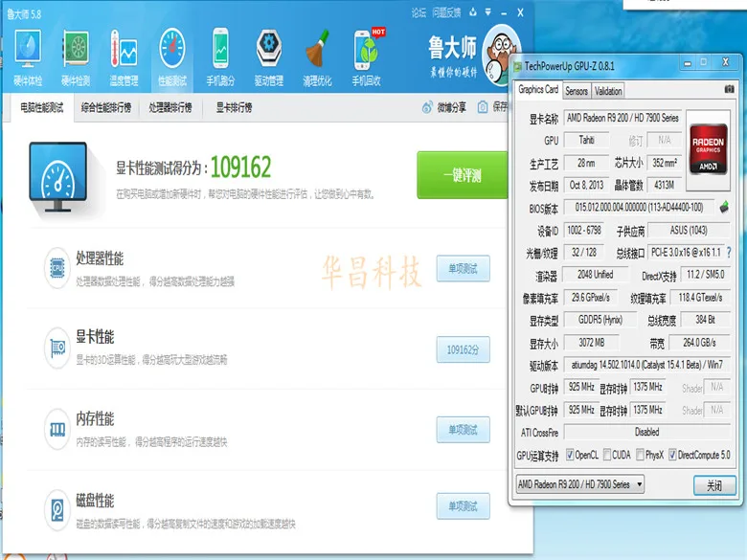Click 显卡性能 graphics card icon
This screenshot has height=560, width=747.
pos(57,348)
